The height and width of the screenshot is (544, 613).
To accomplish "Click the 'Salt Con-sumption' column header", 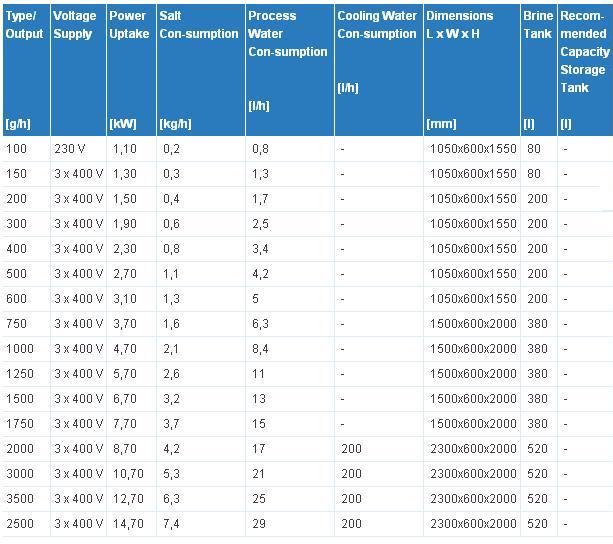I will (x=201, y=70).
